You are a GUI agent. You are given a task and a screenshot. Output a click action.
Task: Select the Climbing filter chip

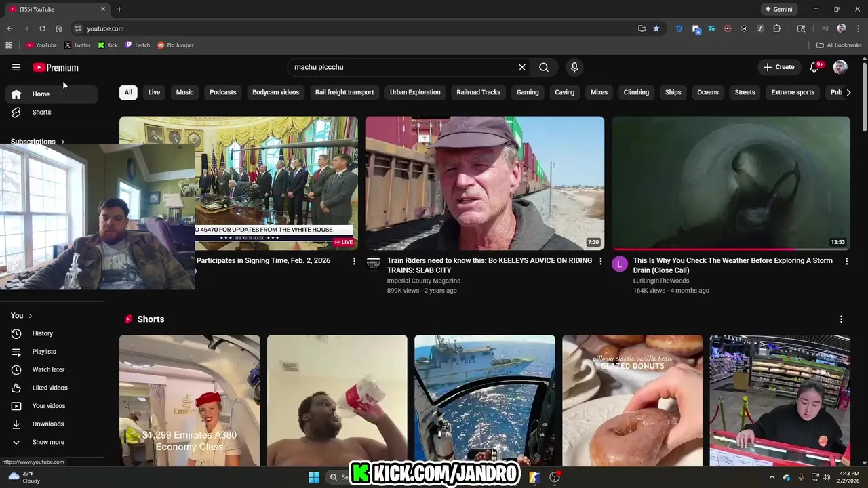[x=636, y=92]
